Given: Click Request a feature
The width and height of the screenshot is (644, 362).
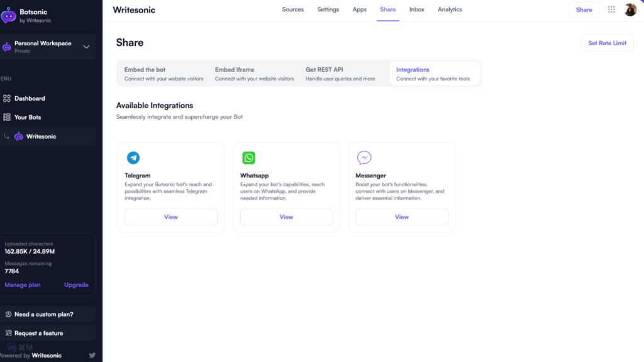Looking at the screenshot, I should 48,333.
